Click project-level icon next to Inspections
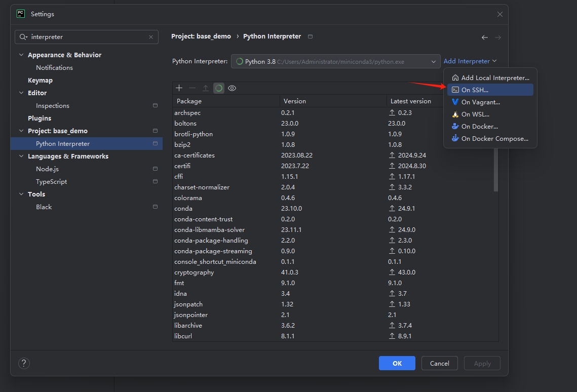The width and height of the screenshot is (577, 392). pos(156,105)
